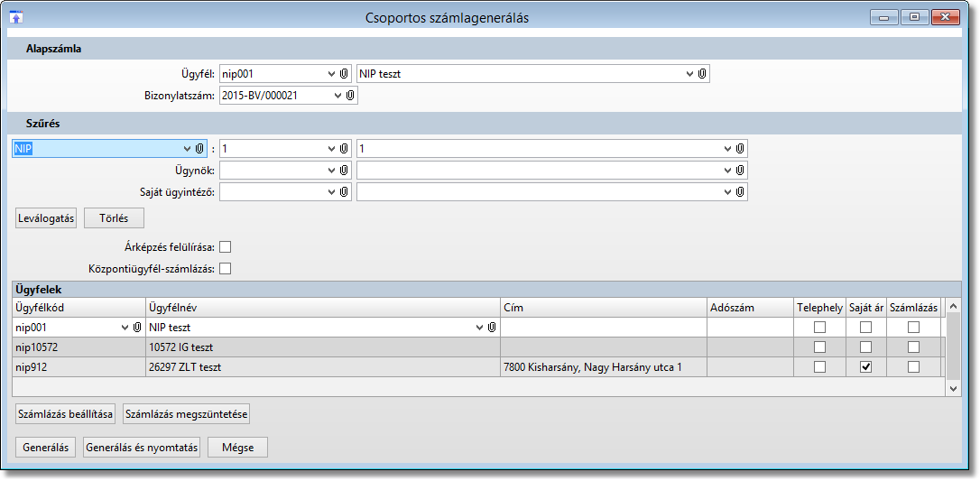
Task: Click the paperclip icon beside Bizonylatszám 2015-BV/000021
Action: click(350, 96)
